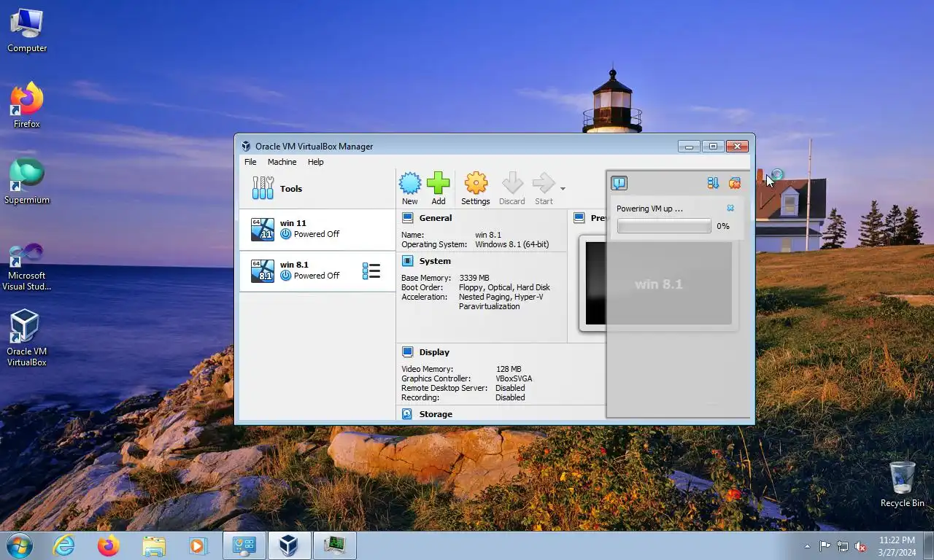Switch to the Control Panel taskbar button
This screenshot has height=560, width=934.
(244, 545)
